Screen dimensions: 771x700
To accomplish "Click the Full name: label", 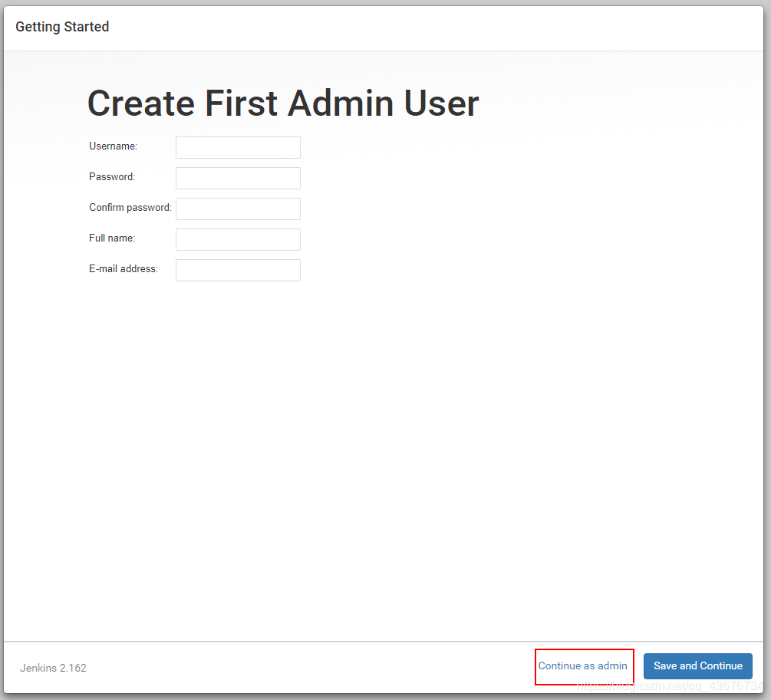I will click(112, 238).
